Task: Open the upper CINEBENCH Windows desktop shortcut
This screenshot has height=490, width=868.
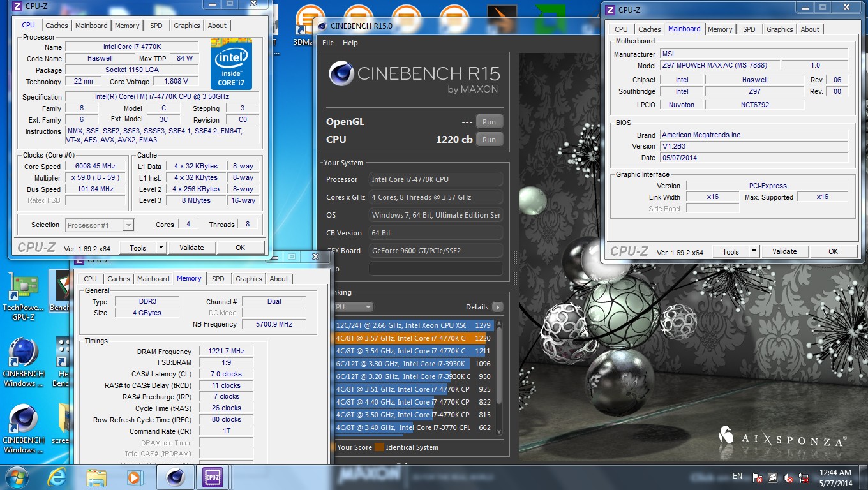Action: pos(23,361)
